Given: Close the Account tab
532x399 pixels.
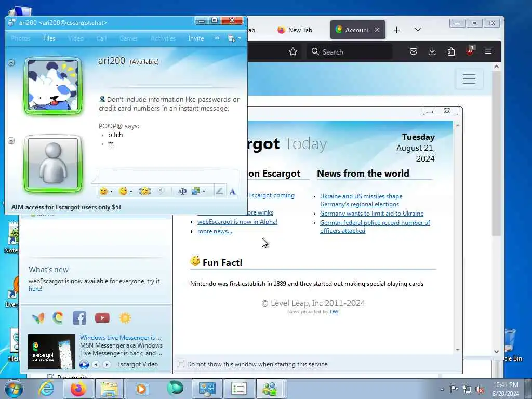Looking at the screenshot, I should 377,30.
